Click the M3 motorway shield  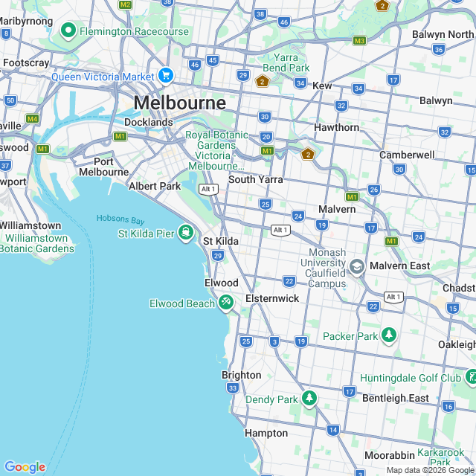[x=359, y=40]
